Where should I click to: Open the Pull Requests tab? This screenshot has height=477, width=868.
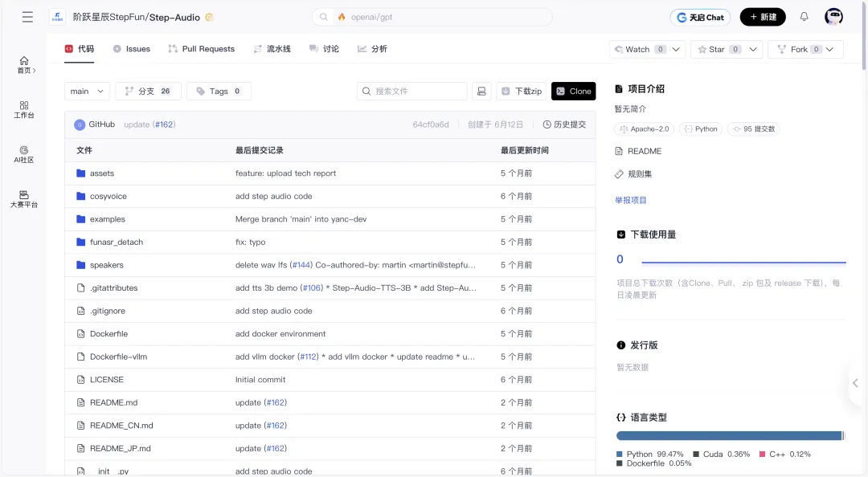pos(202,49)
